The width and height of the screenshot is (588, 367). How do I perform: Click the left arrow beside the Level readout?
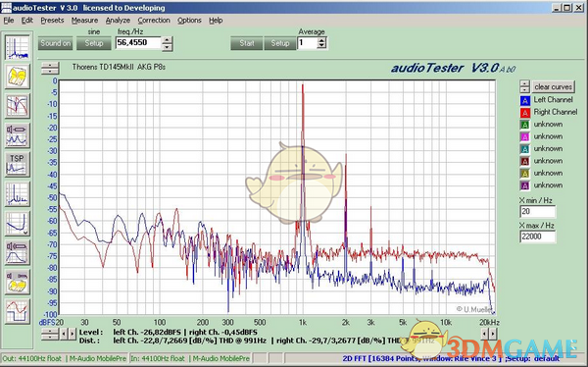pyautogui.click(x=64, y=334)
